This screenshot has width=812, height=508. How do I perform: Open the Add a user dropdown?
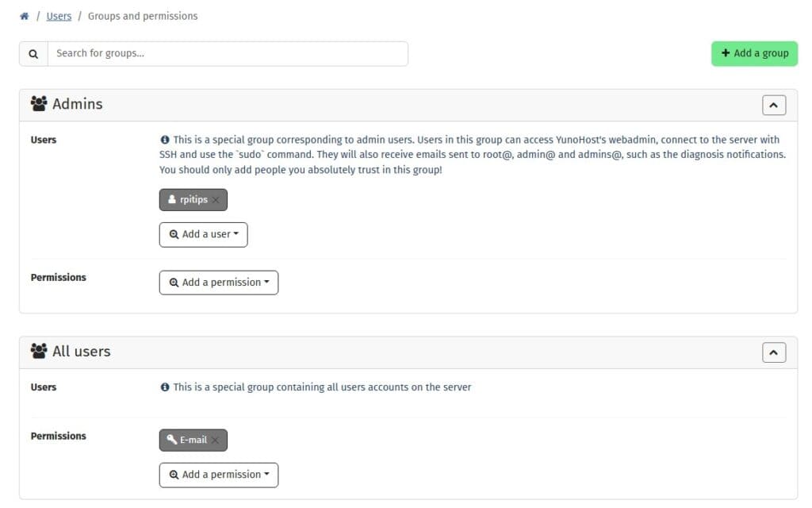click(204, 235)
